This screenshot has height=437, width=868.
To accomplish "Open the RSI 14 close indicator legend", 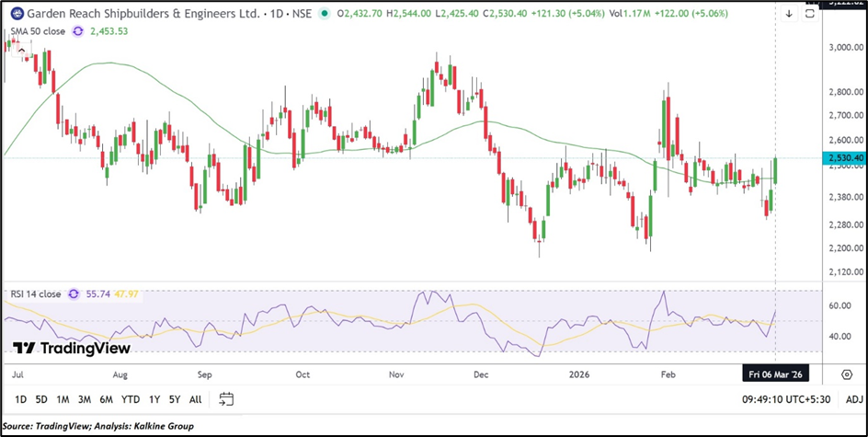I will coord(35,294).
